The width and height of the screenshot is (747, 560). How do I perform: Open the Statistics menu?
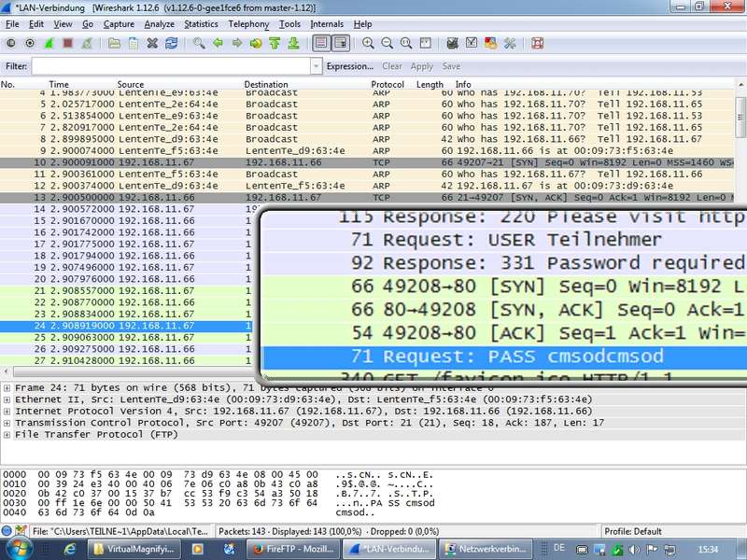point(201,23)
